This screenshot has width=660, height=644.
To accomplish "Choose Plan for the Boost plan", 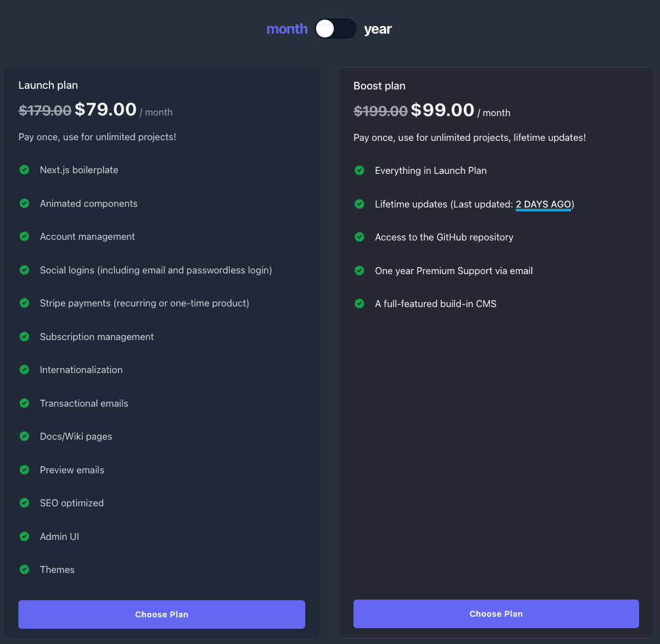I will tap(496, 614).
